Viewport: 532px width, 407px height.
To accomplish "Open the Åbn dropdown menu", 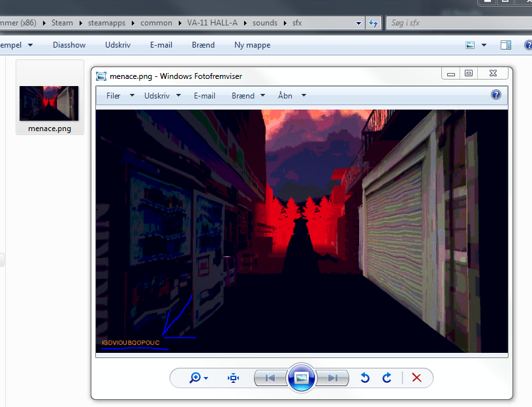I will [292, 95].
